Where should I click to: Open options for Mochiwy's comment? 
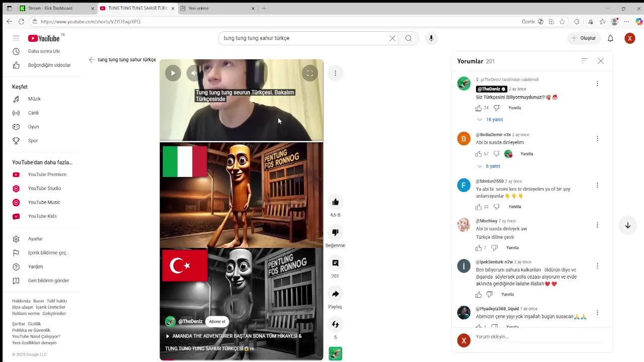597,225
